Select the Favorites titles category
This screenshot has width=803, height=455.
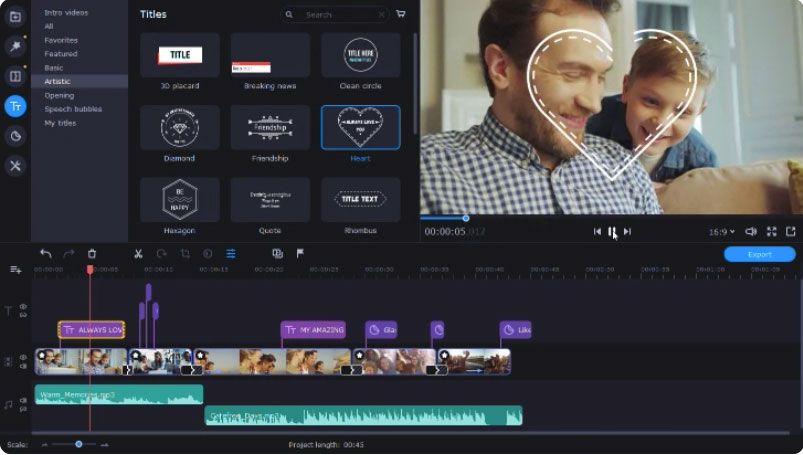click(60, 40)
